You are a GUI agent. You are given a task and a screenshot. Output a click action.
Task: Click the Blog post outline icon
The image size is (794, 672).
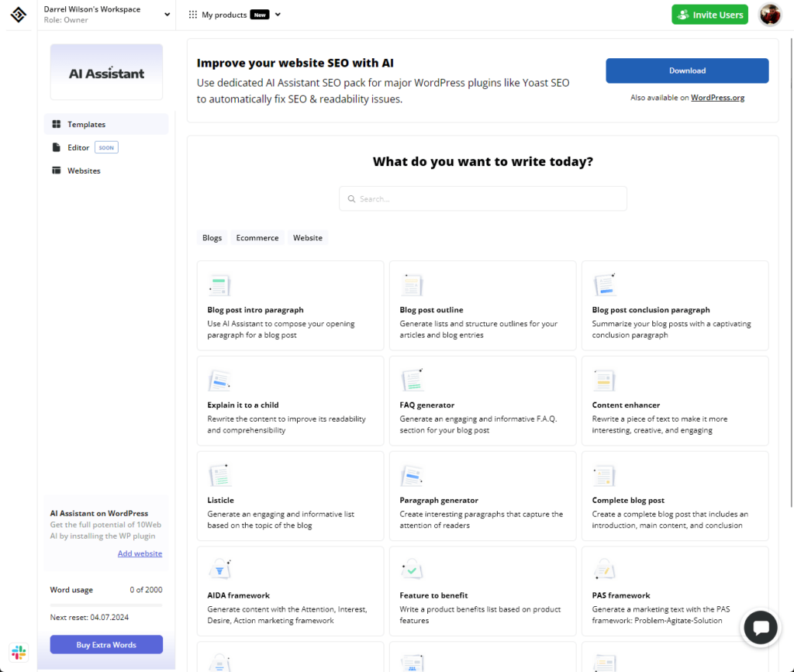click(412, 285)
